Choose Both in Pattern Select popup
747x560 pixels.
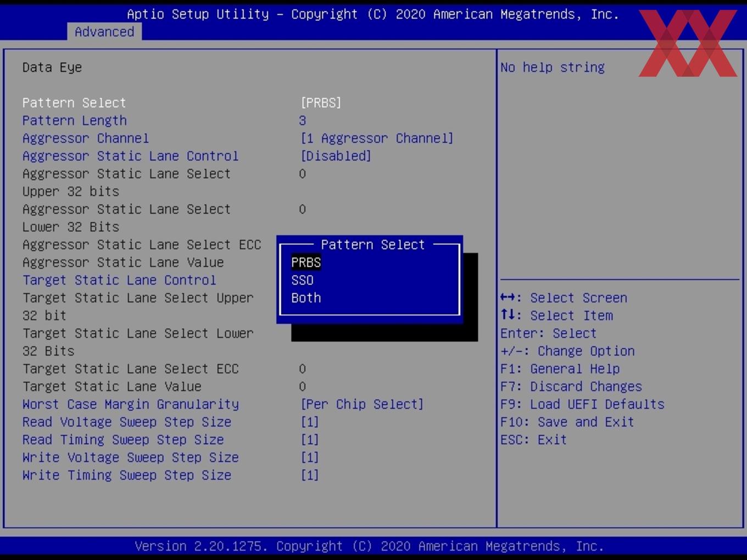(306, 298)
